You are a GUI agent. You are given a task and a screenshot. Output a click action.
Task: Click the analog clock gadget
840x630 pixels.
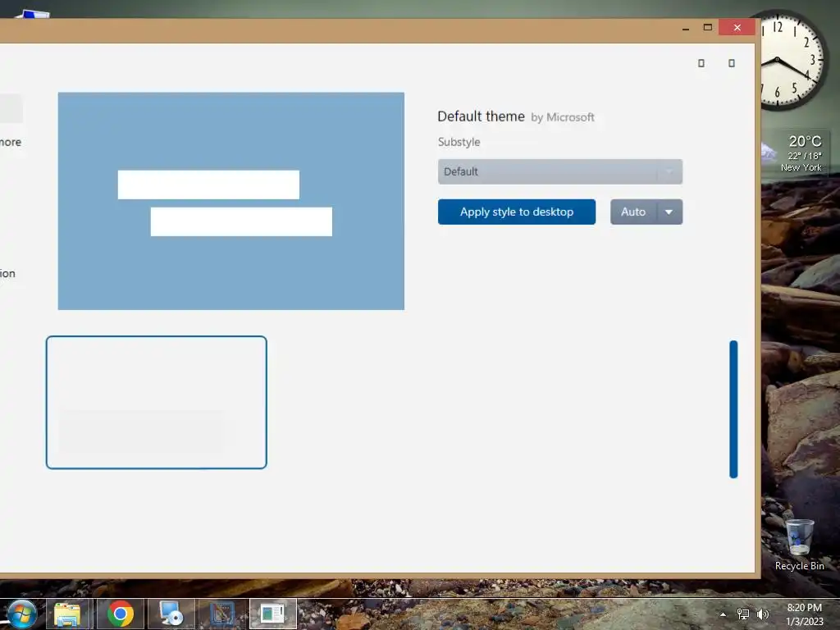click(793, 60)
